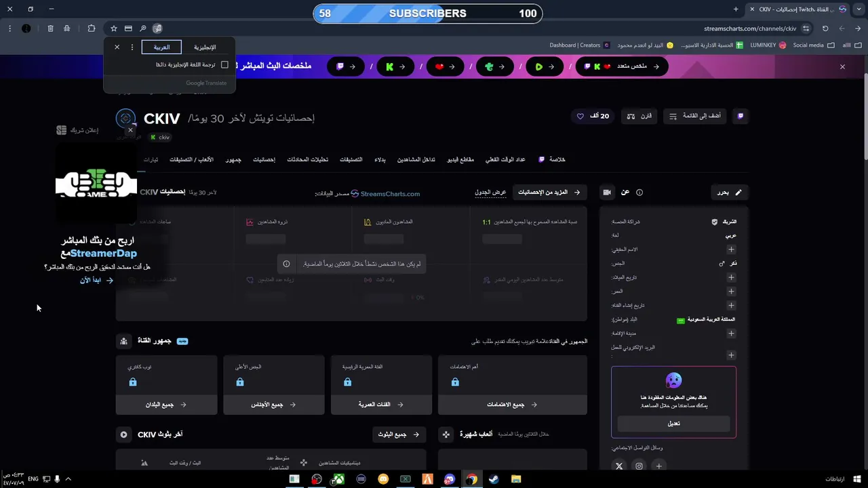Click lock icon under أهم الاهتمامات
The height and width of the screenshot is (488, 868).
click(x=455, y=382)
